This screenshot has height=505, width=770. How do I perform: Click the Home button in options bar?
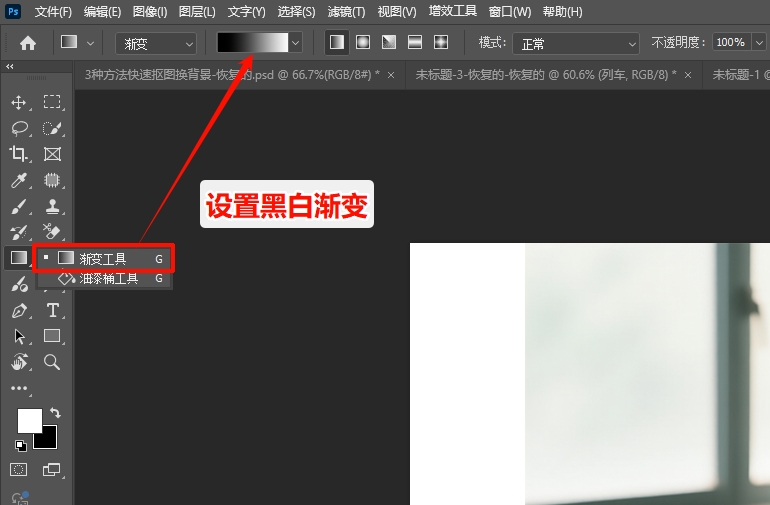(28, 43)
